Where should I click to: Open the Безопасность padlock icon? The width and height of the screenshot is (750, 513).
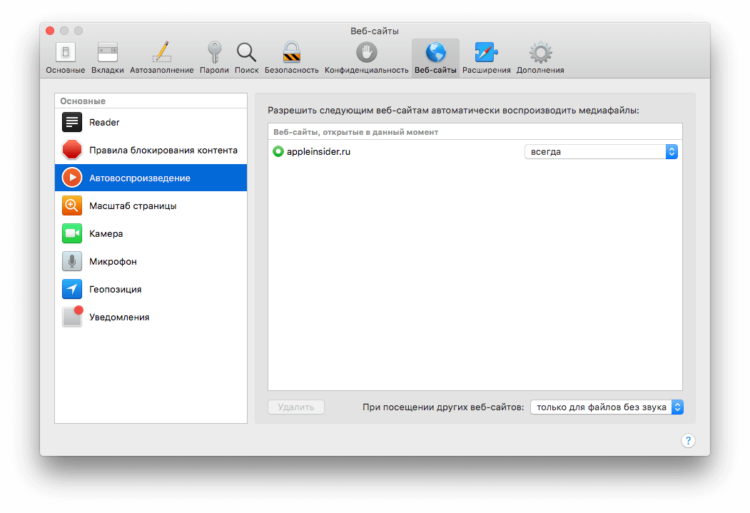click(291, 53)
